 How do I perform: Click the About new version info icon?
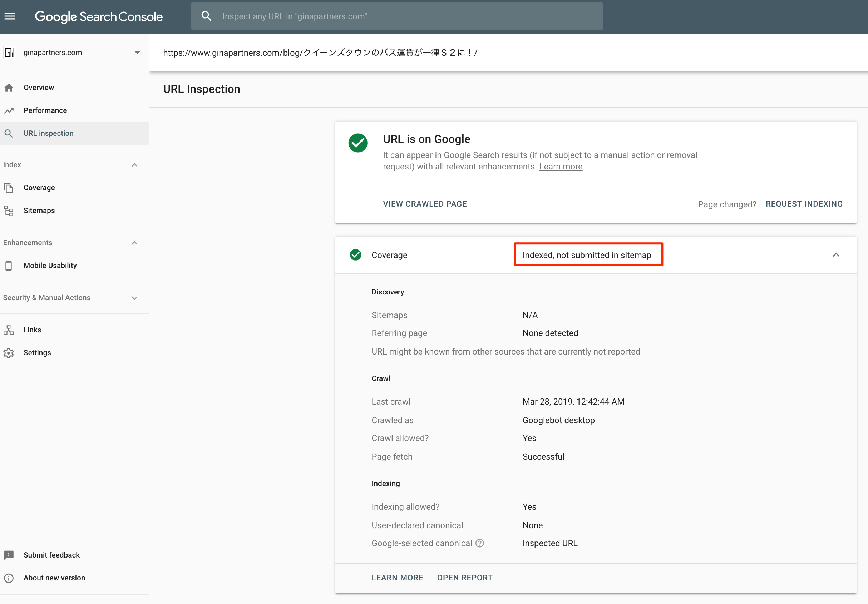click(x=9, y=578)
